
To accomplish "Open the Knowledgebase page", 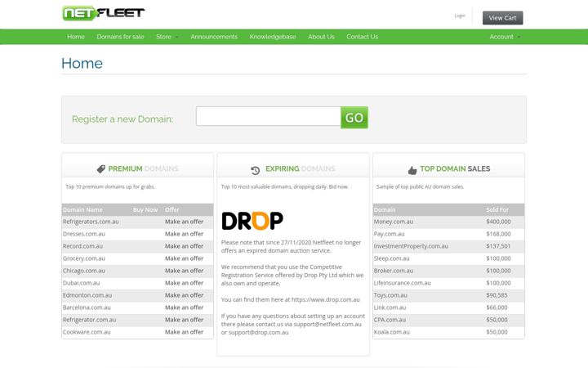I will click(273, 37).
